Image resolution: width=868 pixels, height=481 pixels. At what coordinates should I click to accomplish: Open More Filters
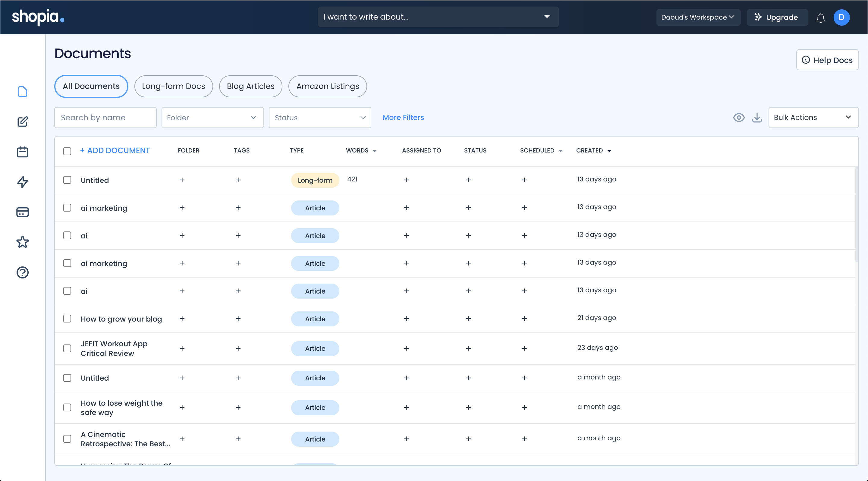click(x=403, y=117)
